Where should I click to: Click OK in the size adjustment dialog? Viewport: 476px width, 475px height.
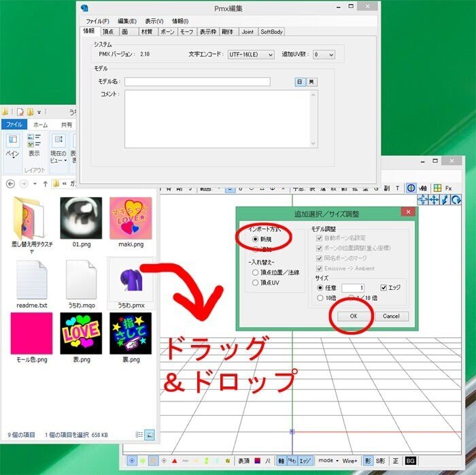(x=354, y=316)
